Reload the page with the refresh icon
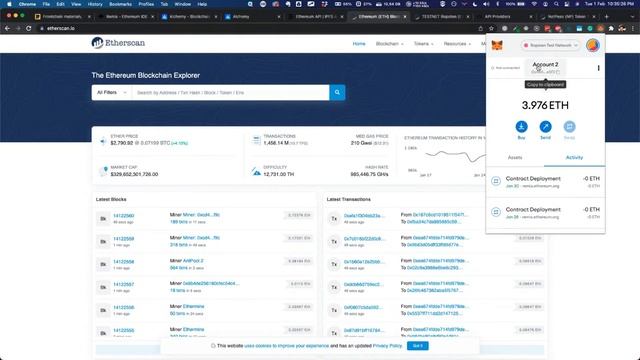The width and height of the screenshot is (640, 360). (x=29, y=28)
